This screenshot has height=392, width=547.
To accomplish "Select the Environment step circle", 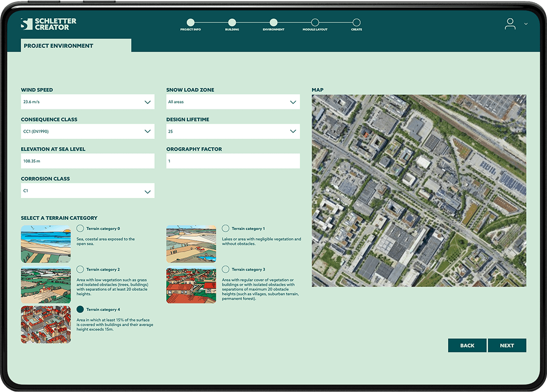I will click(x=273, y=22).
